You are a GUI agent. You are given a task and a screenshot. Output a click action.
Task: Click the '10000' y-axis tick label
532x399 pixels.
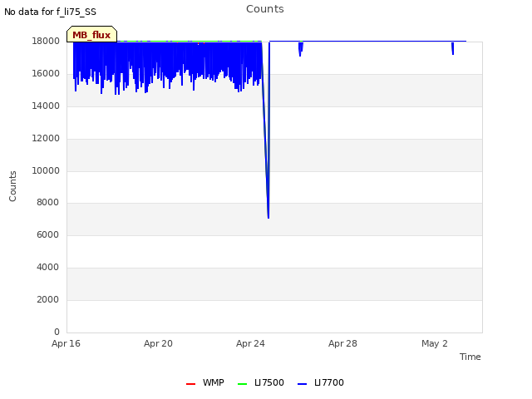point(46,170)
